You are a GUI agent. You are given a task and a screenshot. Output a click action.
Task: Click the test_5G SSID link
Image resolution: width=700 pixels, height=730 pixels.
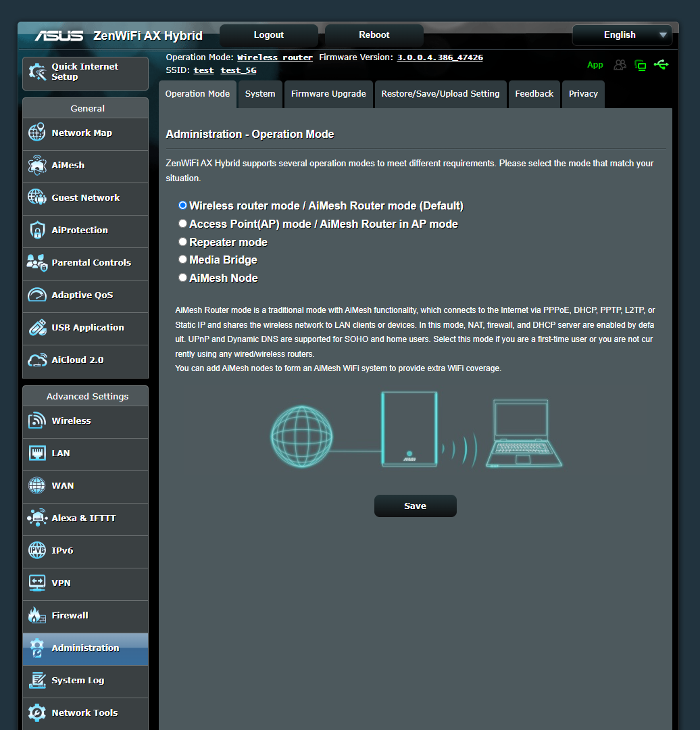[x=238, y=70]
